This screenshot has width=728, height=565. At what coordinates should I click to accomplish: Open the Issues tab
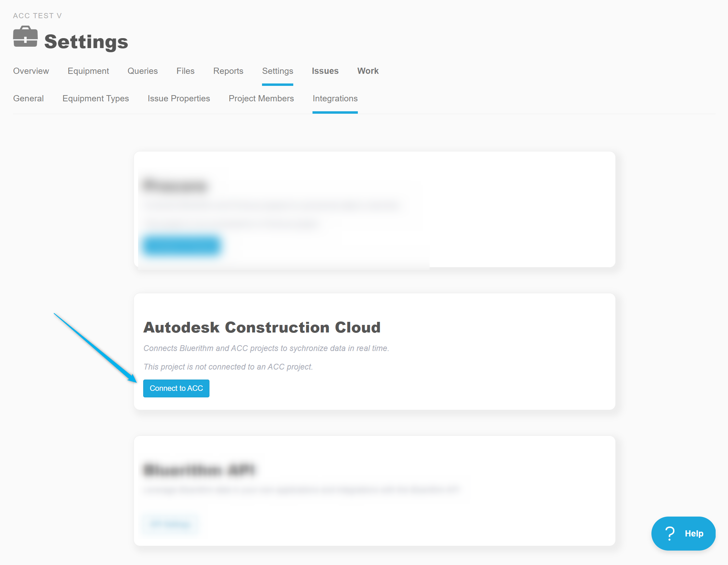coord(325,71)
